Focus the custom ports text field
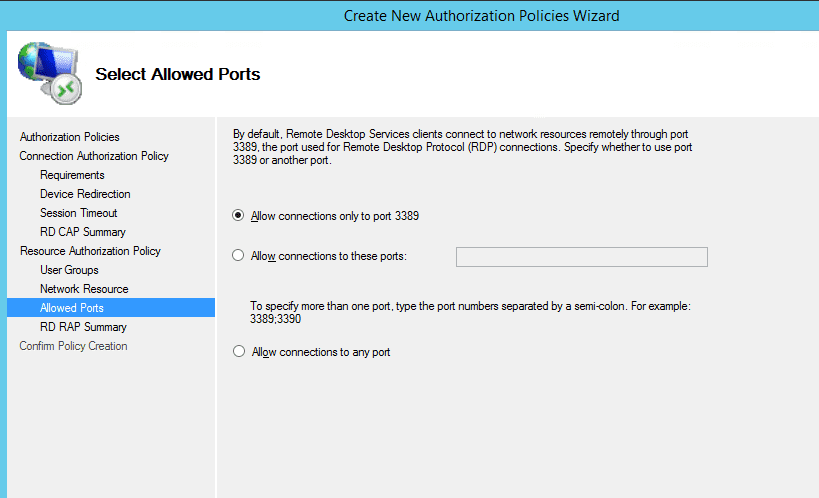Viewport: 819px width, 498px height. [x=581, y=257]
